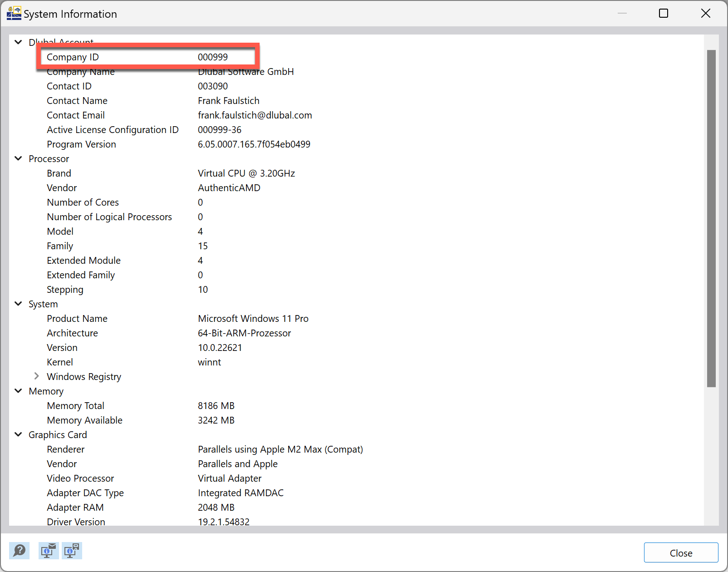
Task: Collapse the Dlubal Account section
Action: pyautogui.click(x=18, y=42)
